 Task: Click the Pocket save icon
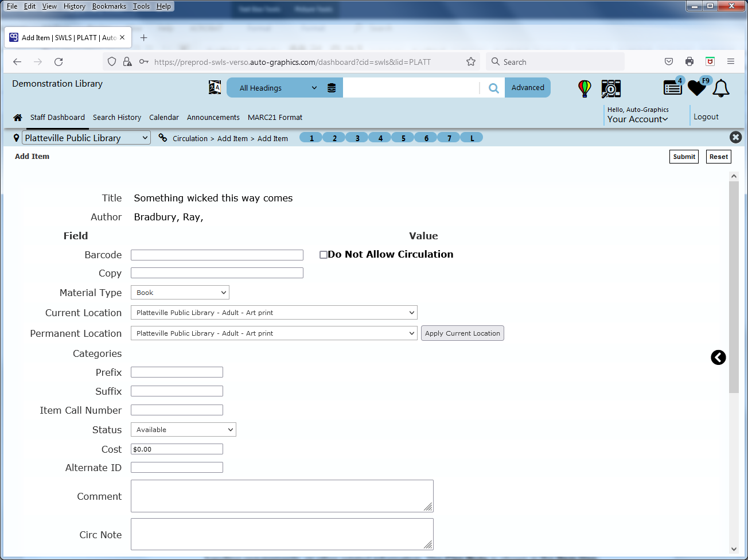[x=669, y=62]
